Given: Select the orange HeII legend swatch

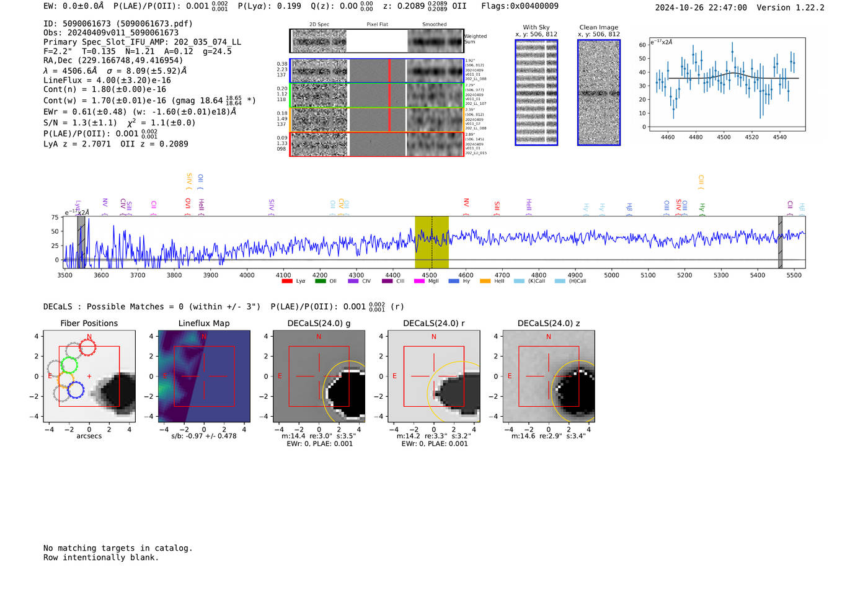Looking at the screenshot, I should [485, 281].
